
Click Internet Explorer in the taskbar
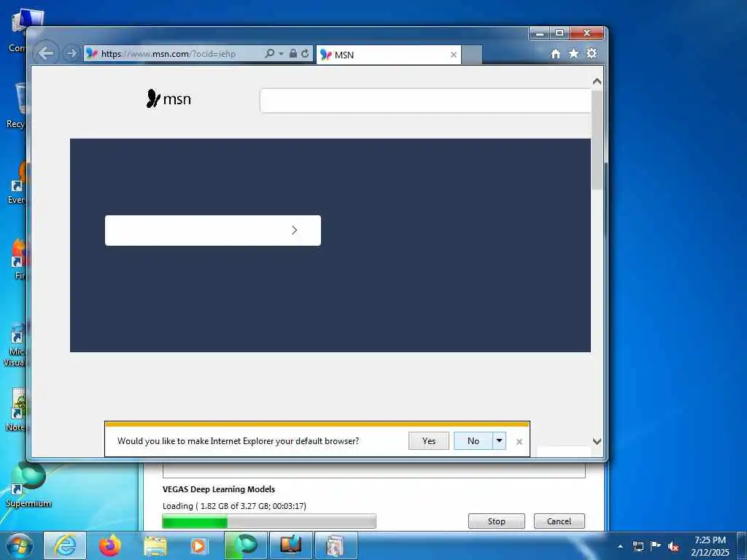pyautogui.click(x=65, y=545)
